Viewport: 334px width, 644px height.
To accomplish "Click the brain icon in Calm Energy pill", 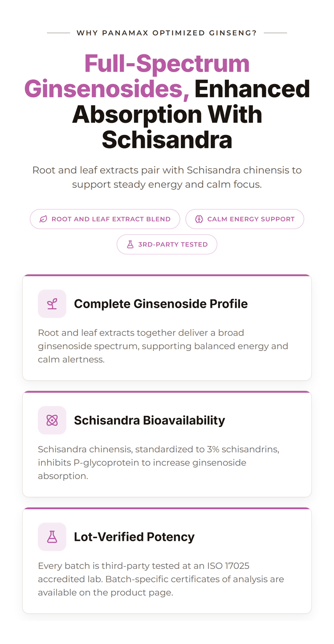I will [199, 219].
